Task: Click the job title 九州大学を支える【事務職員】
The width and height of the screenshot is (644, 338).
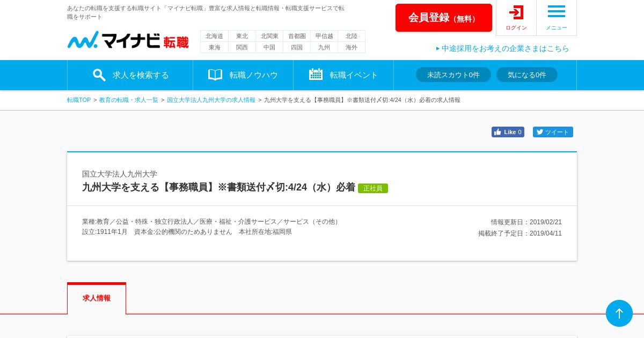Action: click(218, 187)
